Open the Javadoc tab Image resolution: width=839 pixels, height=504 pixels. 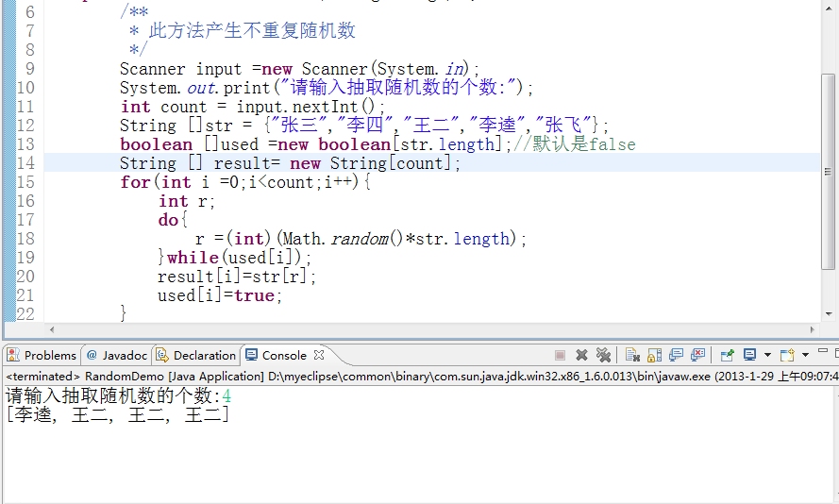coord(117,355)
